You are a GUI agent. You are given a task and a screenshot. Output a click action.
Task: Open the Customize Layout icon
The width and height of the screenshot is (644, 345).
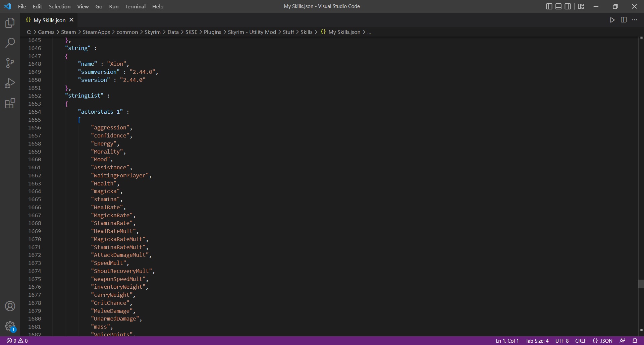(x=581, y=6)
